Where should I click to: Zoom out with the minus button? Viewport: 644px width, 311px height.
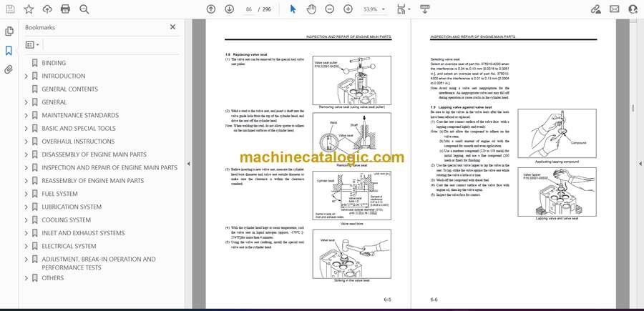(329, 9)
